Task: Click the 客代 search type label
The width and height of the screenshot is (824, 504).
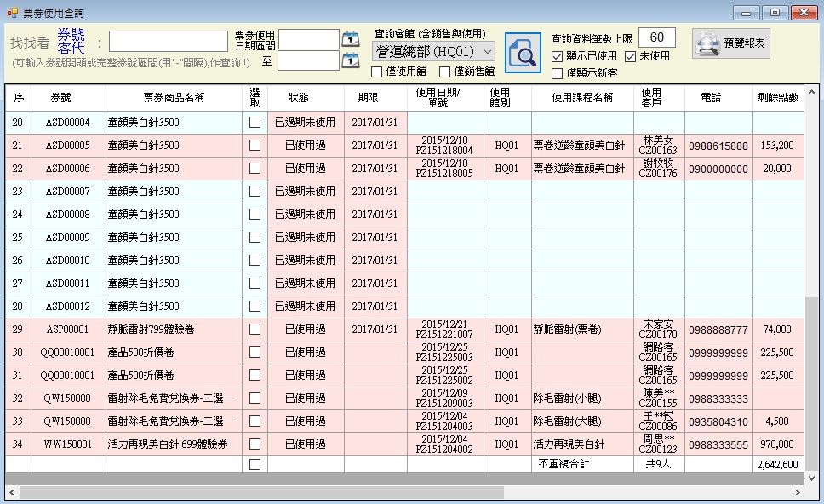Action: (72, 50)
